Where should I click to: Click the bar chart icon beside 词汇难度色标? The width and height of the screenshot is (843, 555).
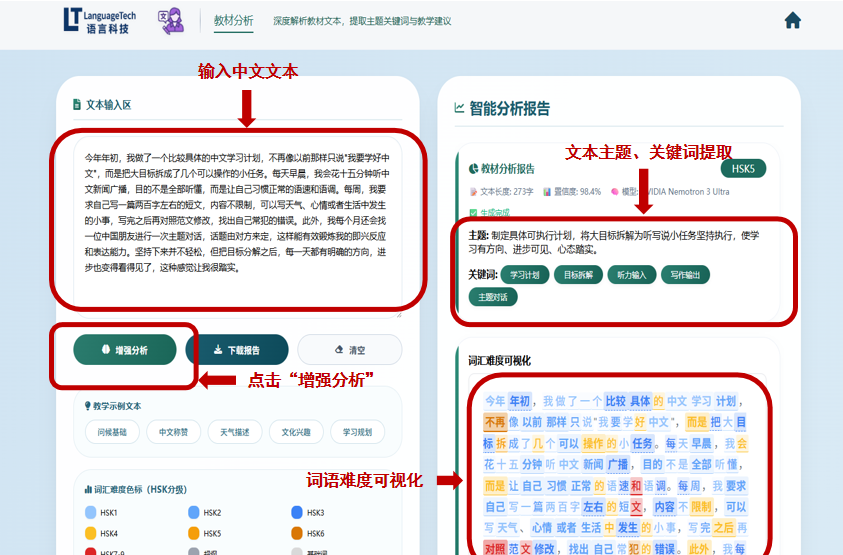88,489
